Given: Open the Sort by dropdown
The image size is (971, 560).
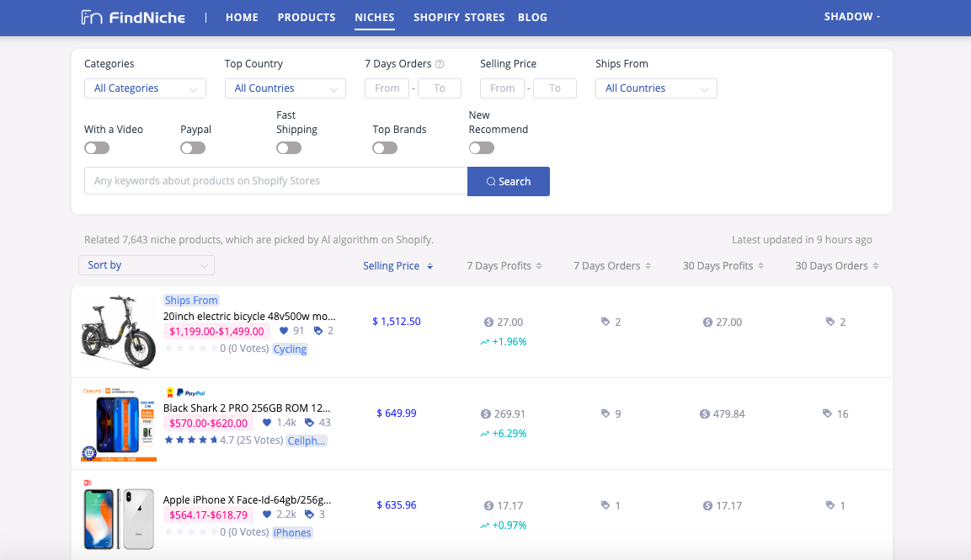Looking at the screenshot, I should 147,265.
